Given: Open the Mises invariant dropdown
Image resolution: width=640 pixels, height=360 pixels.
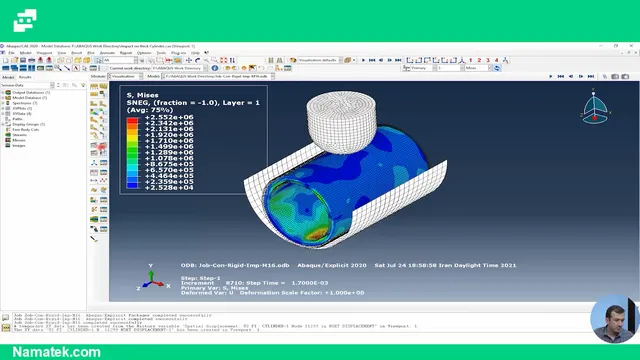Looking at the screenshot, I should click(478, 68).
